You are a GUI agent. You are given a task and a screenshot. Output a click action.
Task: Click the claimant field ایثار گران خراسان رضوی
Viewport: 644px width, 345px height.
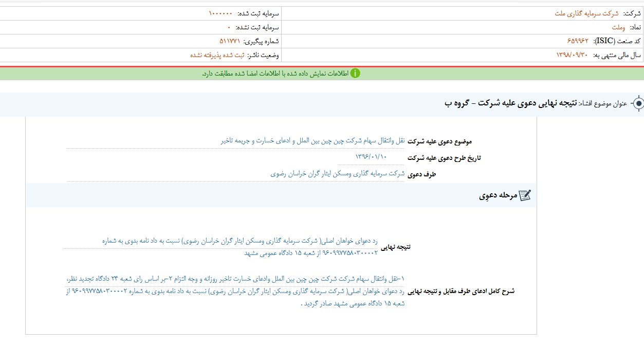point(338,174)
